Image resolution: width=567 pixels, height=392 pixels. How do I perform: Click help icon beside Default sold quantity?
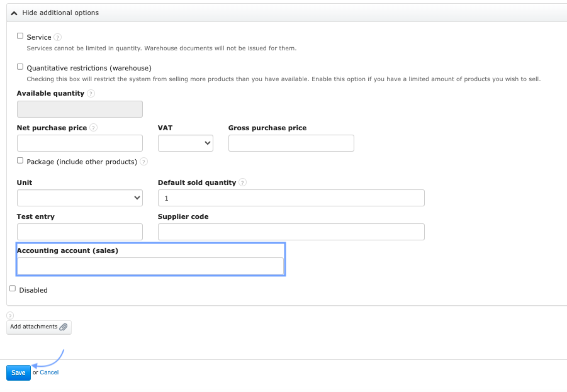coord(243,182)
